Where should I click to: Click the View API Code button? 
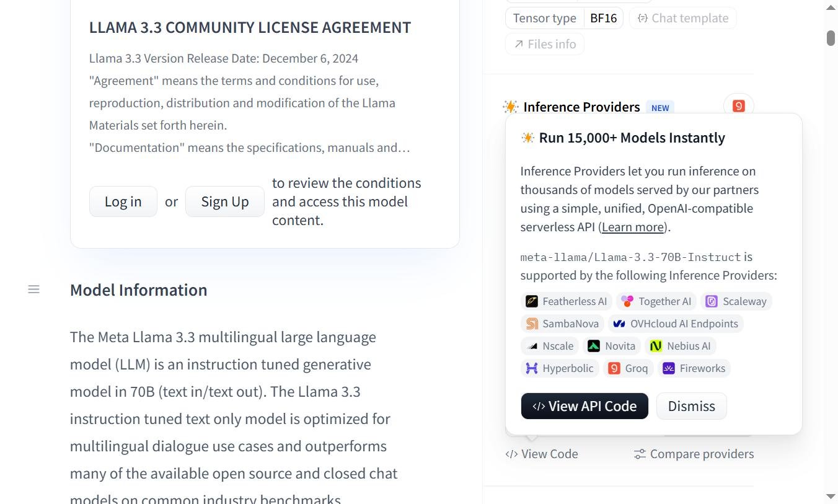point(584,406)
